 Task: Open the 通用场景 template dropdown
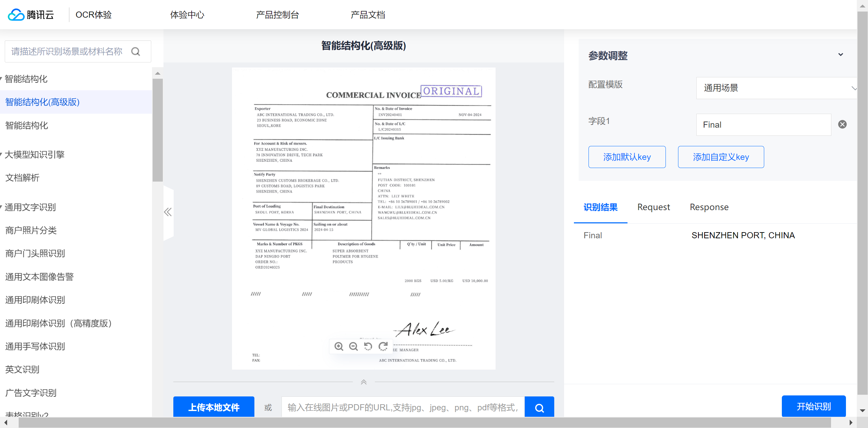776,88
